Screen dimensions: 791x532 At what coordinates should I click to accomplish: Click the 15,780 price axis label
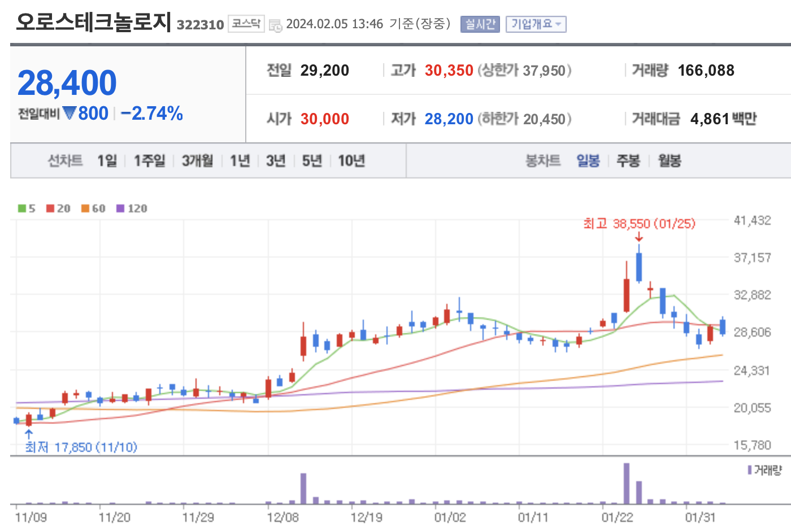pos(752,446)
